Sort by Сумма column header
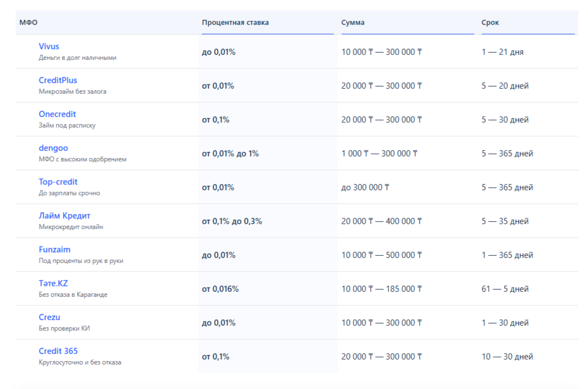Screen dimensions: 588x389 tap(353, 23)
